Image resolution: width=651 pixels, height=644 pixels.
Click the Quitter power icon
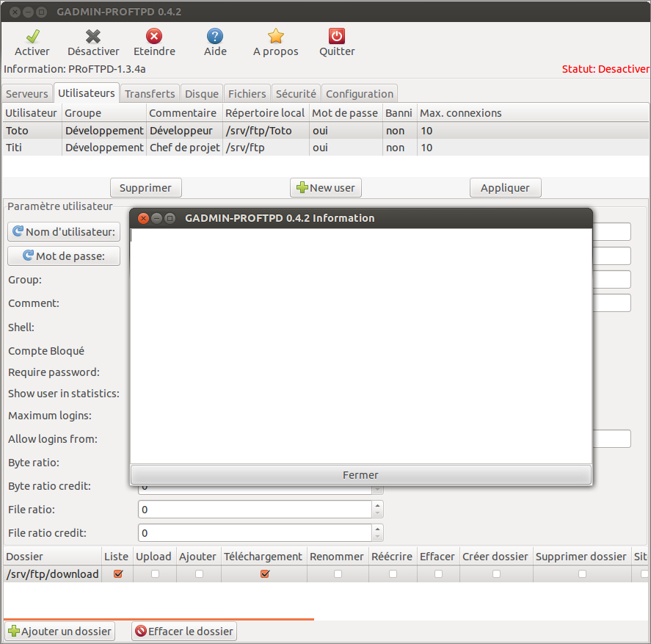[337, 36]
